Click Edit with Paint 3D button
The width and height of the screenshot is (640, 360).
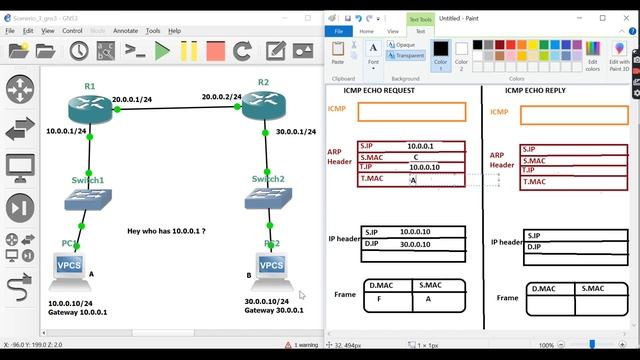pyautogui.click(x=619, y=56)
